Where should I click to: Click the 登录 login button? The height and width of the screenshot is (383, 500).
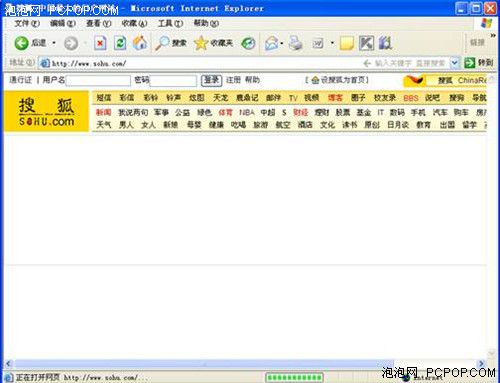212,80
